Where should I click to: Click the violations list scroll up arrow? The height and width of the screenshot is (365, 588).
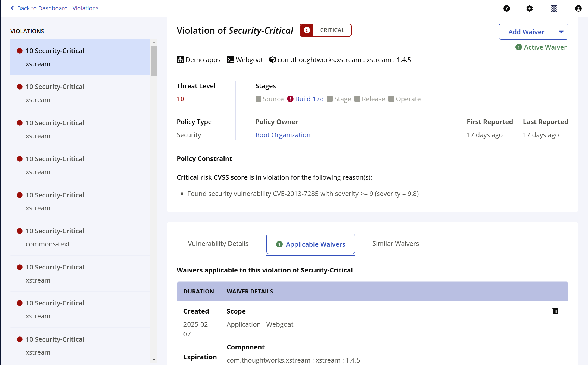coord(154,42)
